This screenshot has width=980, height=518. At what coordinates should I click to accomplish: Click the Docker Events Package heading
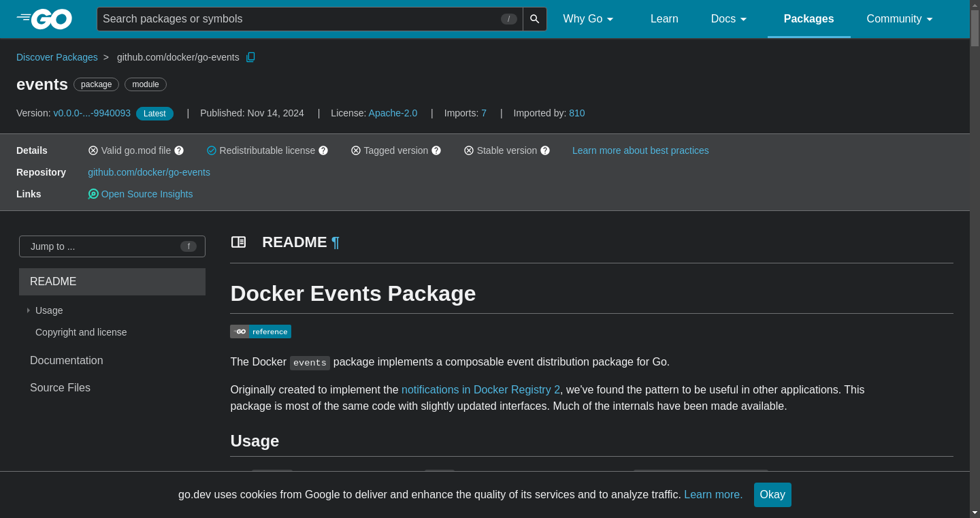point(353,293)
